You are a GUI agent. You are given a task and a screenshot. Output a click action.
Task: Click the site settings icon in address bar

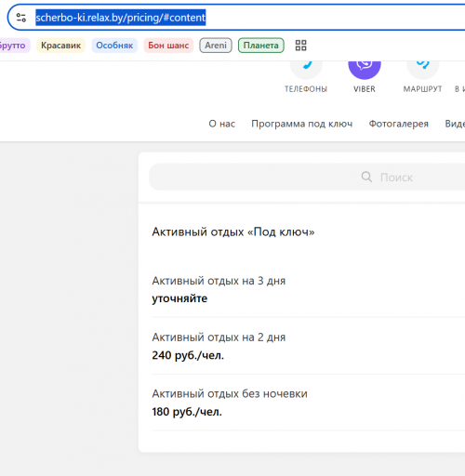click(21, 18)
